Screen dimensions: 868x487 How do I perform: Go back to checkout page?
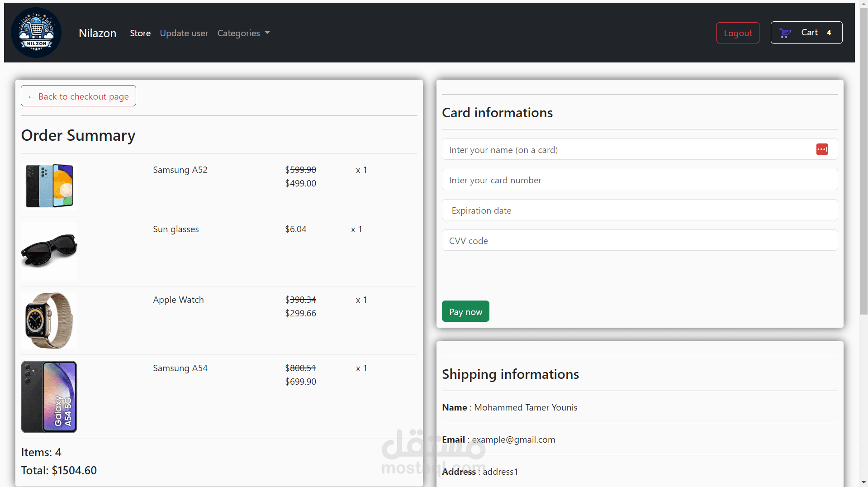tap(78, 96)
